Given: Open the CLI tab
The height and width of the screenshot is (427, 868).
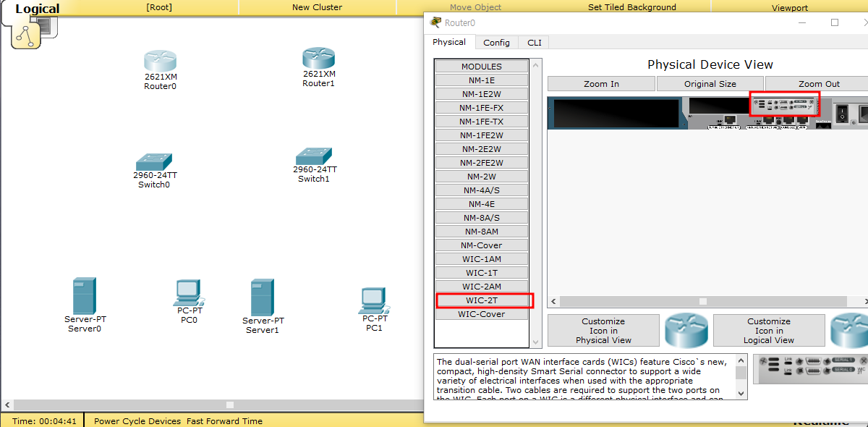Looking at the screenshot, I should 534,43.
